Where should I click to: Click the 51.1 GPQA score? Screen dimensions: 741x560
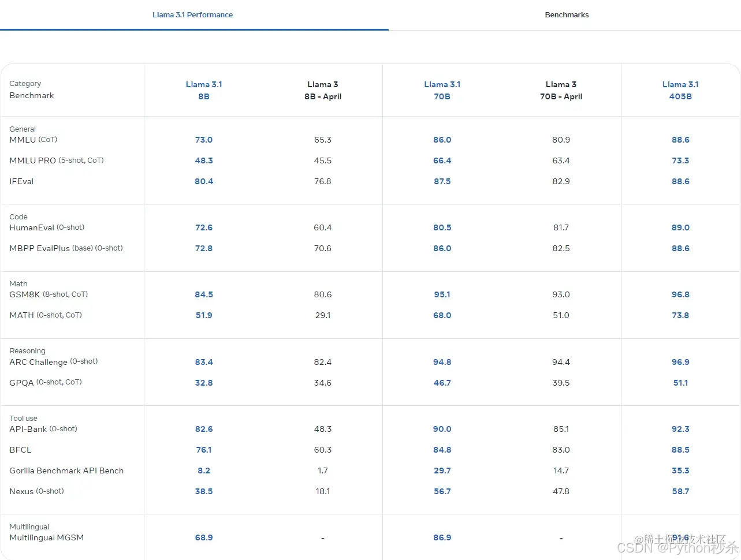[x=680, y=383]
